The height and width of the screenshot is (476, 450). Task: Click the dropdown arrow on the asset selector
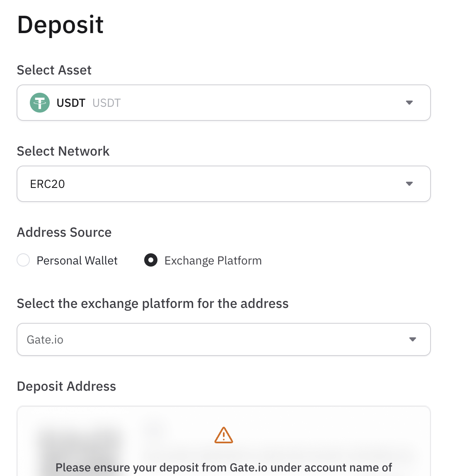click(409, 102)
